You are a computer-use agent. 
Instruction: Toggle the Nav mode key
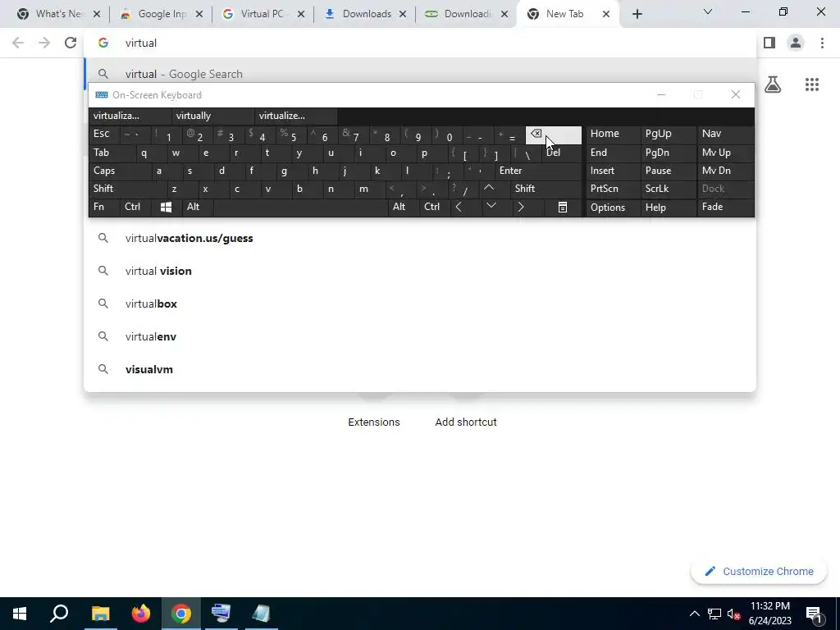point(725,134)
